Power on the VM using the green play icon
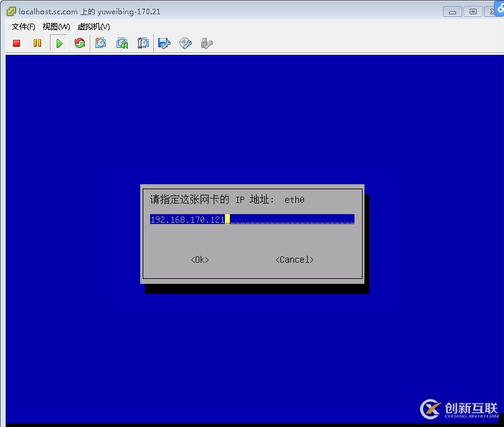Image resolution: width=504 pixels, height=427 pixels. click(x=58, y=43)
